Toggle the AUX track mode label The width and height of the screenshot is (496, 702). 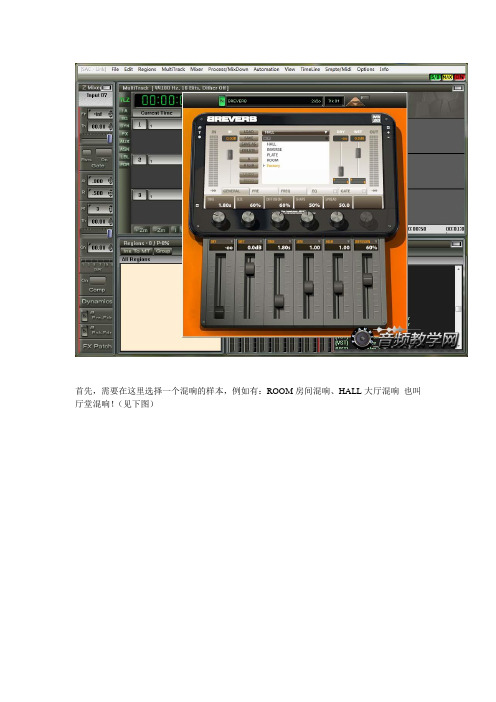pos(124,141)
